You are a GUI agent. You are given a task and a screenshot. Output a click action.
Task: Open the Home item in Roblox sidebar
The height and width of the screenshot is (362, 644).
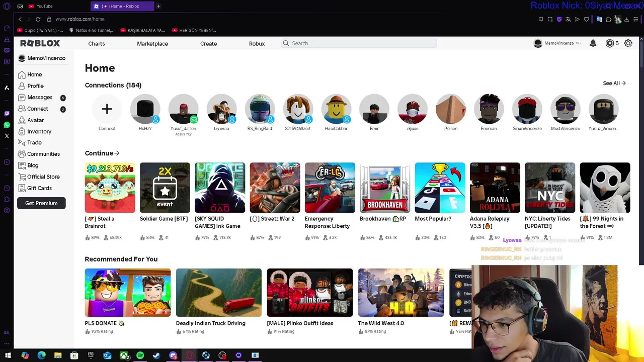pos(30,74)
